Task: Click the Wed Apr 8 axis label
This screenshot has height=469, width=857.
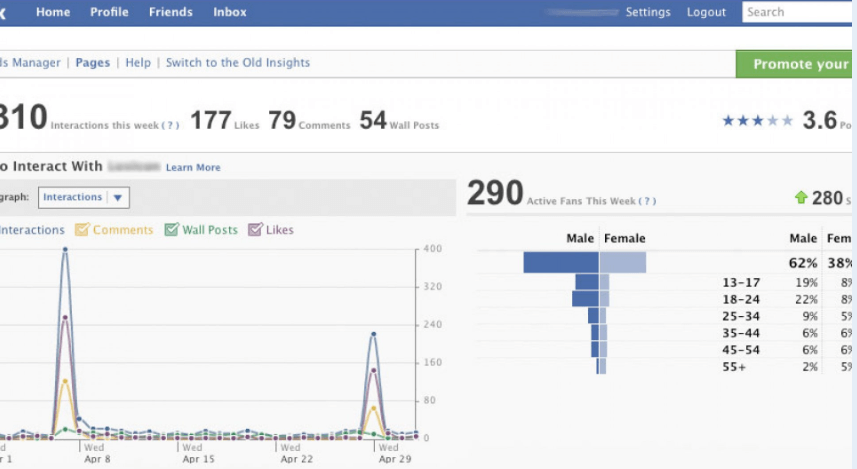Action: coord(97,453)
